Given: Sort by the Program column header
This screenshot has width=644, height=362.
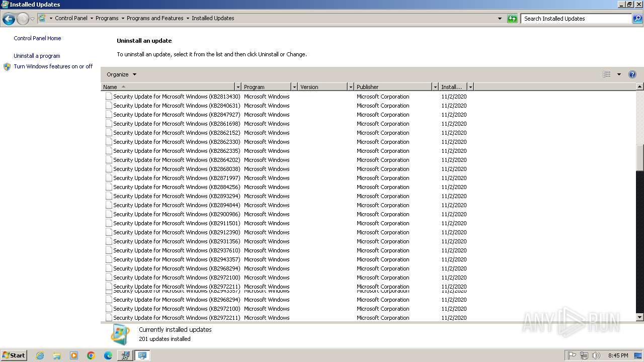Looking at the screenshot, I should (x=267, y=87).
